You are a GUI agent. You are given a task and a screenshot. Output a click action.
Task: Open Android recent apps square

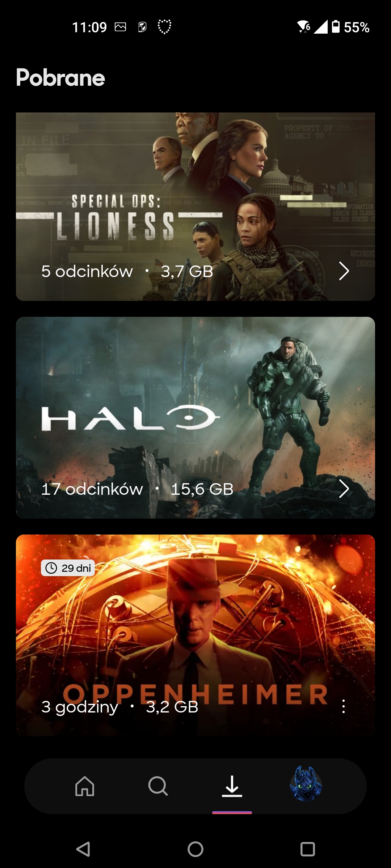click(308, 849)
